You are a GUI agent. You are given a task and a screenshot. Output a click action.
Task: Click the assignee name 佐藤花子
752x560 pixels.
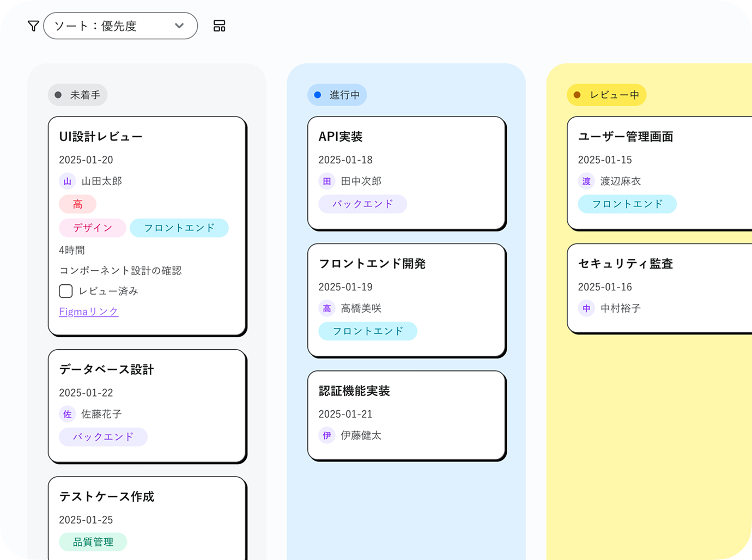pos(101,414)
